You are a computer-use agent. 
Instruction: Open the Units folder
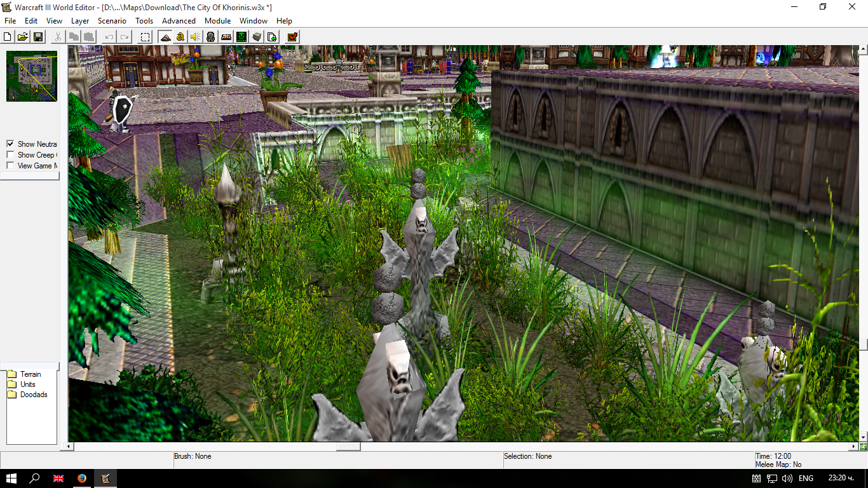(x=22, y=384)
